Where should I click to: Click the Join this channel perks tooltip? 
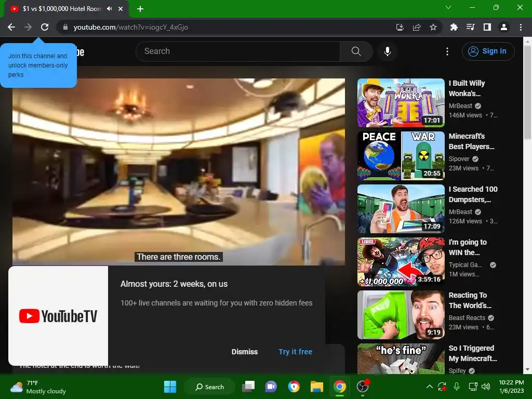pos(38,65)
